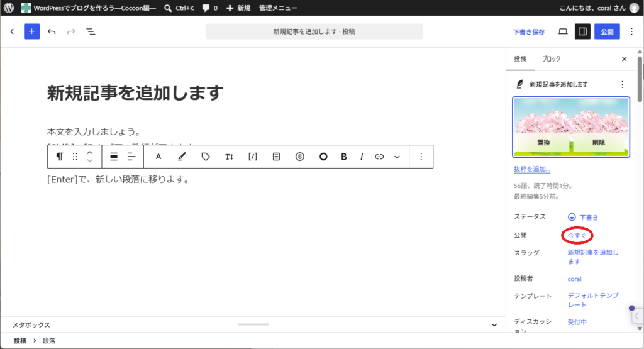The height and width of the screenshot is (349, 644).
Task: Click the block drag handle
Action: click(x=75, y=157)
